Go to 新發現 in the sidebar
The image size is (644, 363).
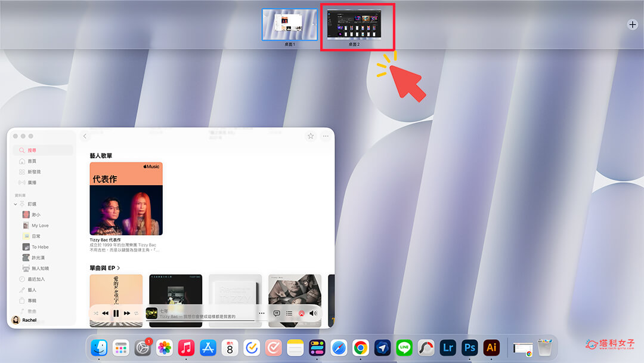click(x=34, y=172)
